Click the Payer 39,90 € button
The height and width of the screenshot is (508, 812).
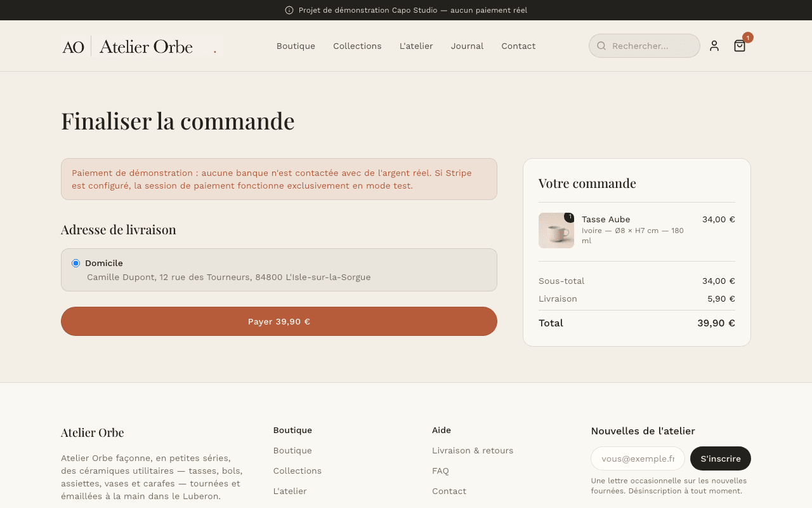[x=279, y=321]
